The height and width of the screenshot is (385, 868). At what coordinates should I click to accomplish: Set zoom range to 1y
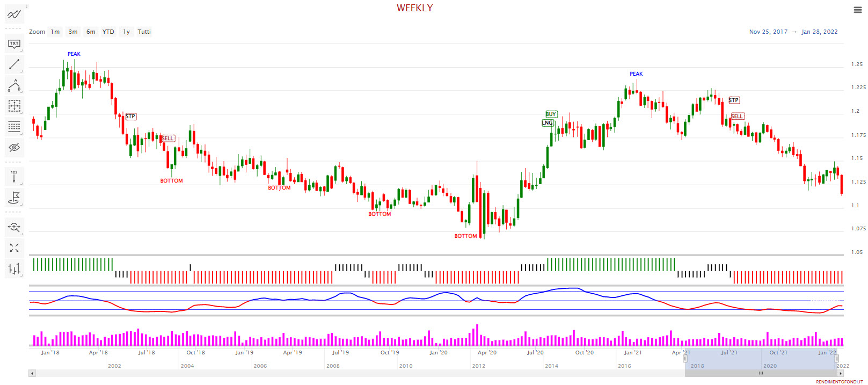(126, 32)
